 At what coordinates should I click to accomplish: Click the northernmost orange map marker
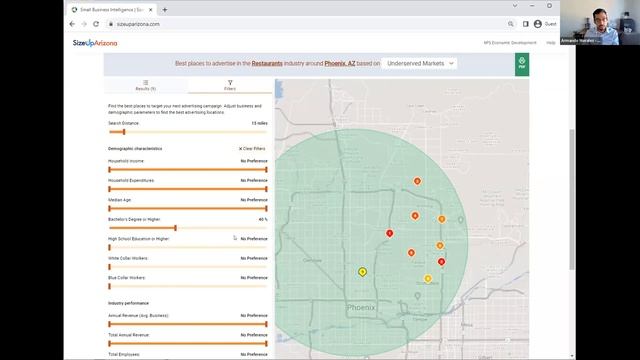point(417,181)
